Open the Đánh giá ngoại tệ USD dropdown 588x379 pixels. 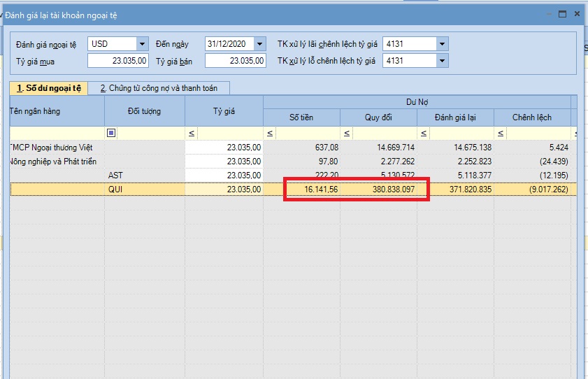[142, 44]
